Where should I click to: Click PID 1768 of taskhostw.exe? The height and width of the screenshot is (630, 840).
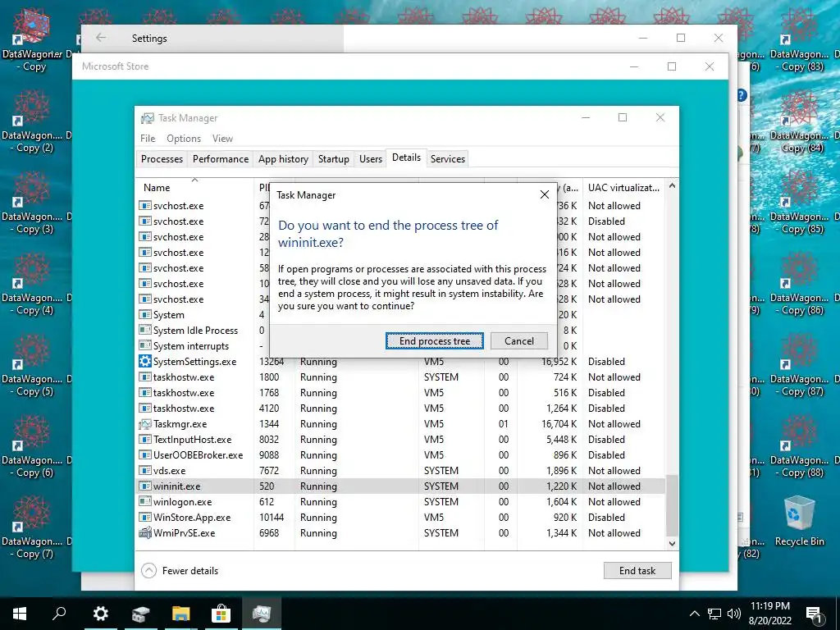pyautogui.click(x=269, y=393)
